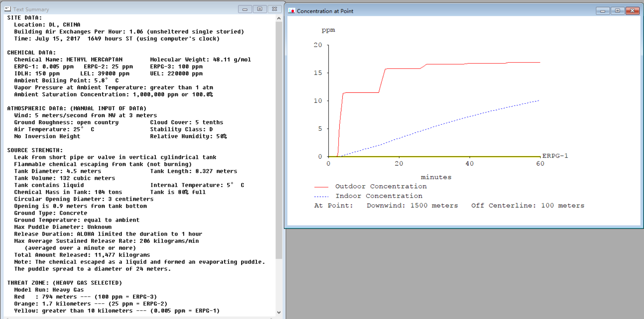Click the 'ERPG-3: 100 ppm' value
Image resolution: width=644 pixels, height=319 pixels.
[176, 67]
